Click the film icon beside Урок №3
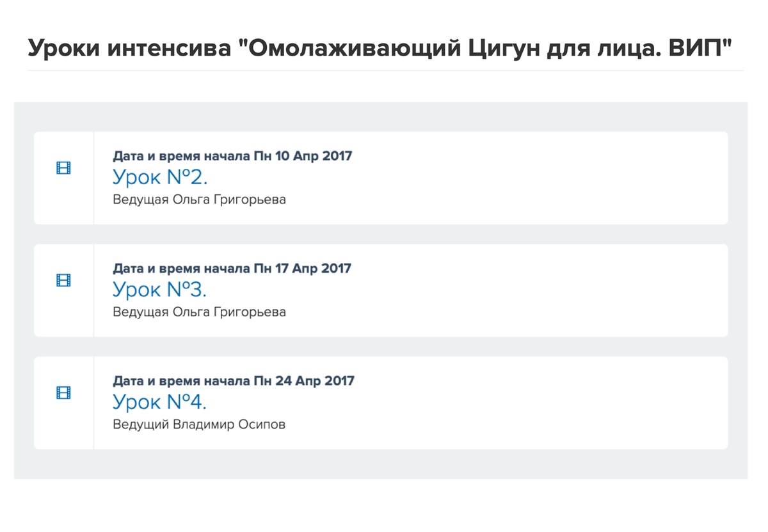The width and height of the screenshot is (768, 532). click(x=63, y=280)
